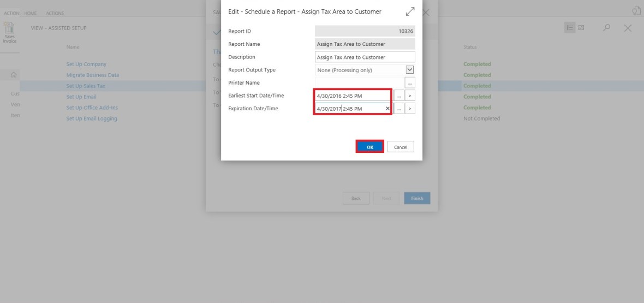Screen dimensions: 644x303
Task: Open the ACTIONS ribbon tab
Action: point(55,13)
